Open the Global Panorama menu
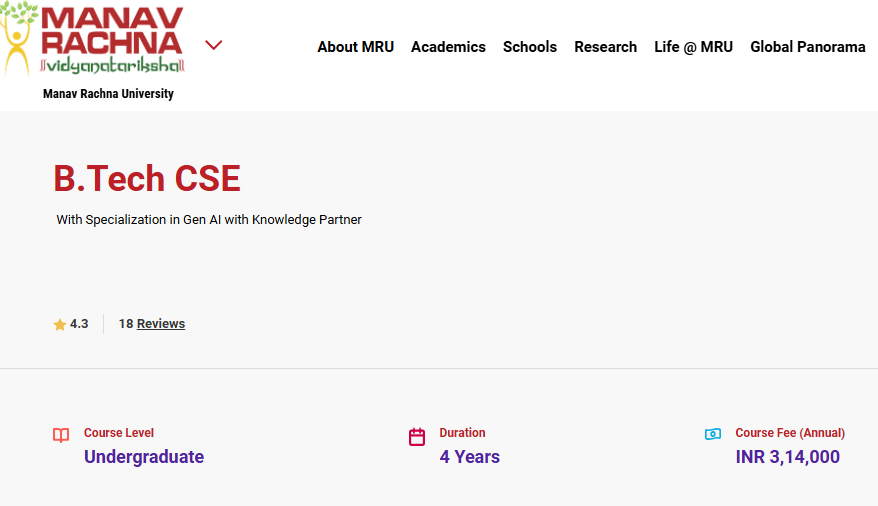Screen dimensions: 878x506 807,47
